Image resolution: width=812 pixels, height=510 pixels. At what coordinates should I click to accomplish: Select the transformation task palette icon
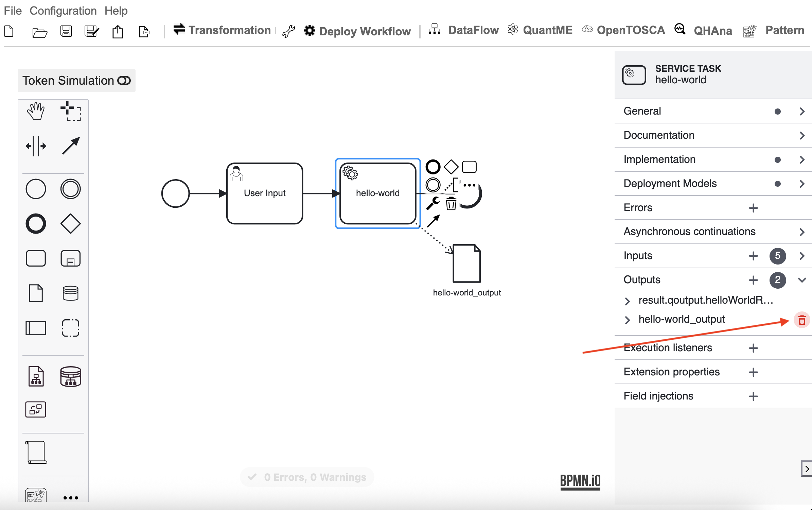(x=36, y=409)
